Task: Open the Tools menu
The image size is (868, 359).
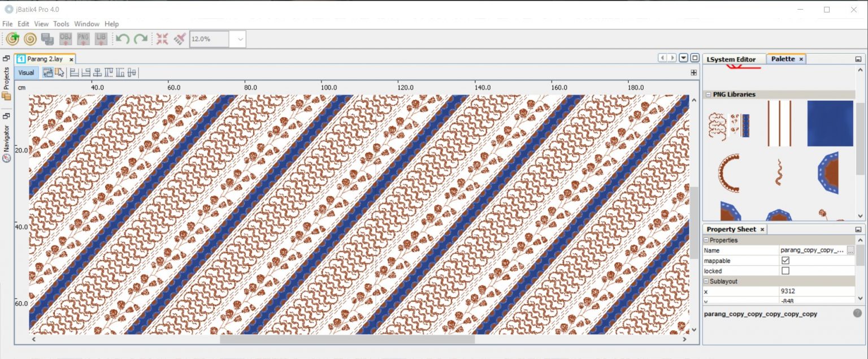Action: [61, 24]
